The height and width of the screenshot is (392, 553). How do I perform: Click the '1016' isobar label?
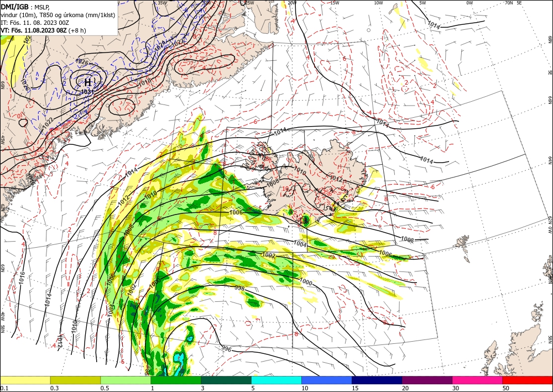pos(22,279)
